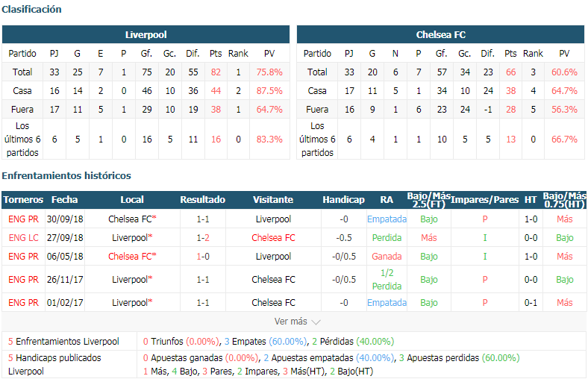The height and width of the screenshot is (379, 588).
Task: Expand the Ver más chevron
Action: click(316, 322)
